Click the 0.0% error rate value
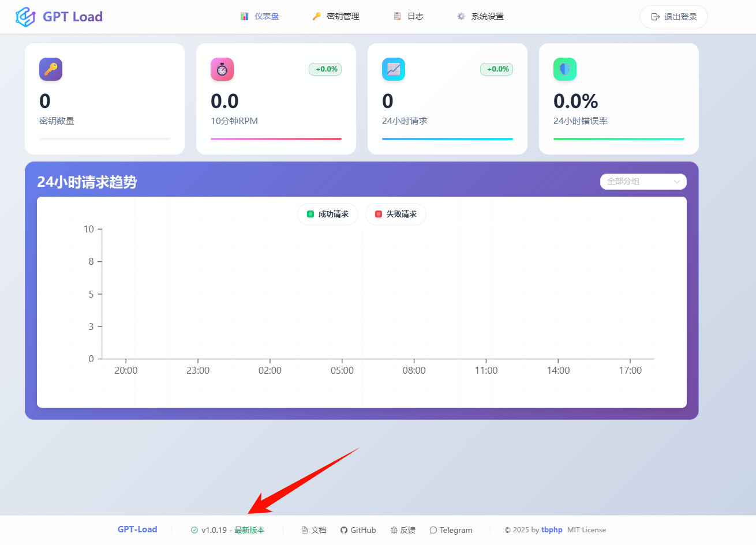 point(576,101)
